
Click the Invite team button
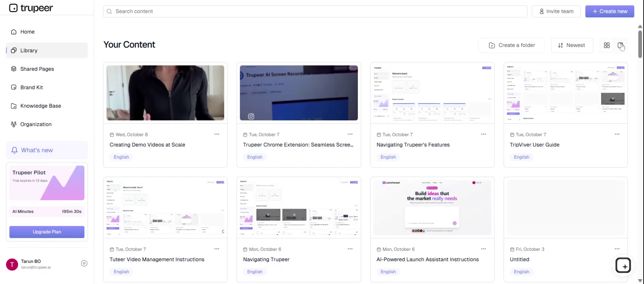click(x=556, y=11)
